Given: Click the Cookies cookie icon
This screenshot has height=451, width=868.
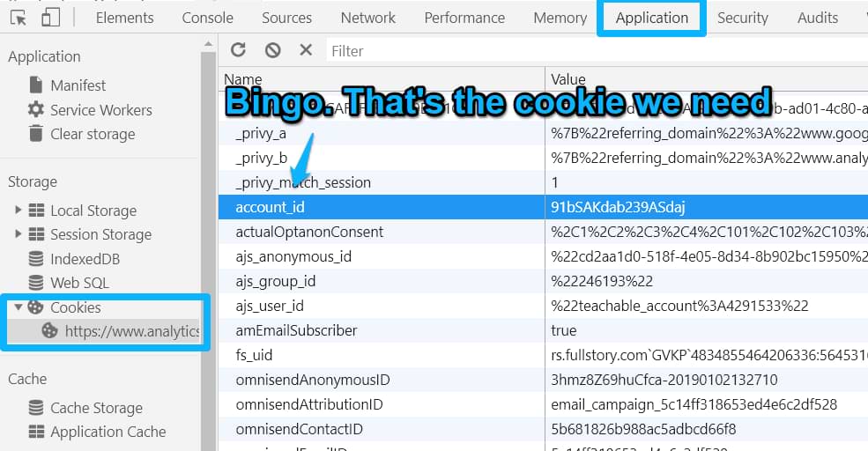Looking at the screenshot, I should (35, 307).
